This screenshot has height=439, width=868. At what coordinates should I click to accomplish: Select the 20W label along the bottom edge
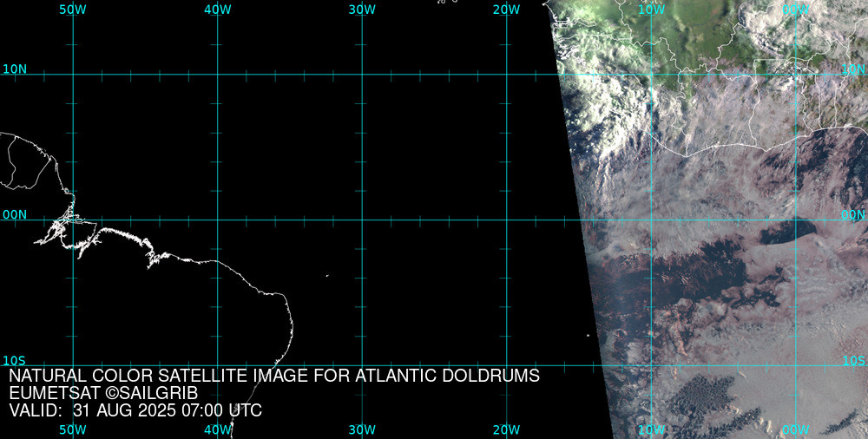click(507, 430)
